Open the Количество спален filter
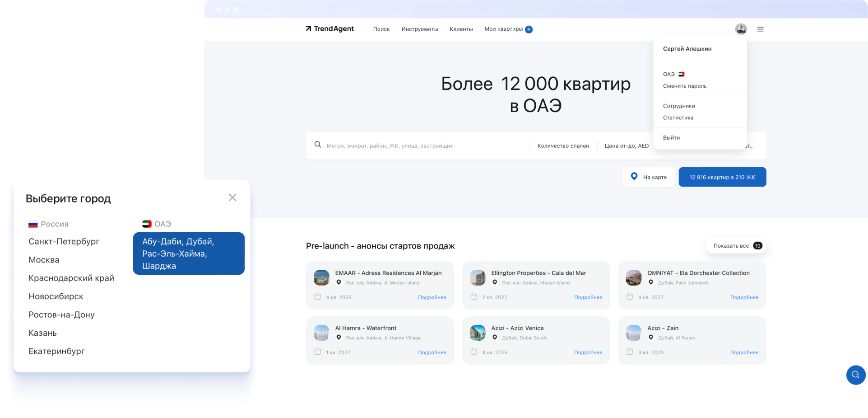Viewport: 868px width, 418px height. (563, 146)
